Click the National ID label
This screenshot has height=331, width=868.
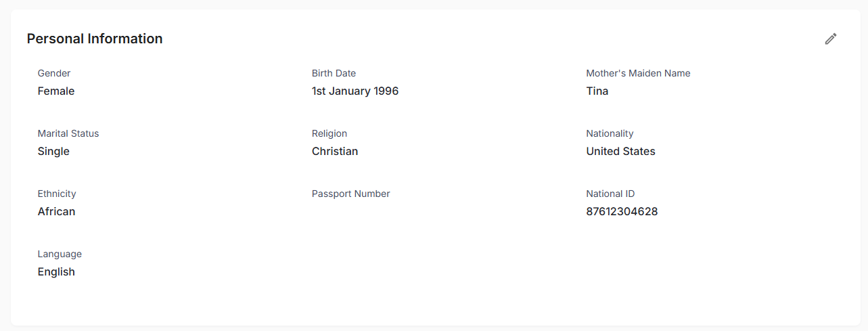pyautogui.click(x=610, y=194)
